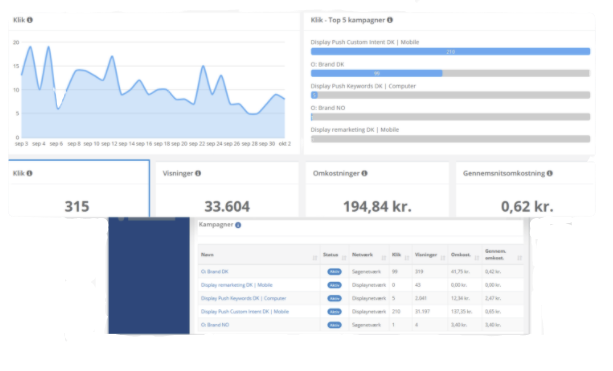The width and height of the screenshot is (613, 371).
Task: Click Aktiv badge for Display Push Keywords row
Action: (x=334, y=298)
